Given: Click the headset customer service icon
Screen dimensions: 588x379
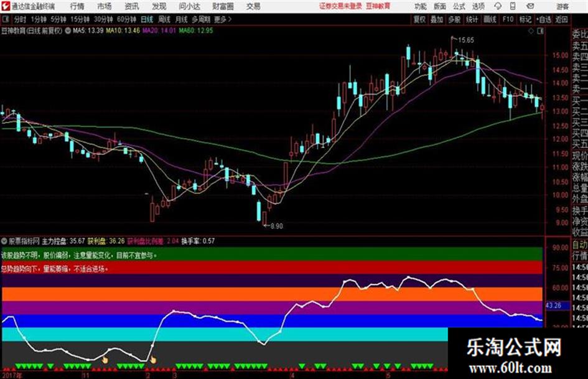Looking at the screenshot, I should coord(498,6).
